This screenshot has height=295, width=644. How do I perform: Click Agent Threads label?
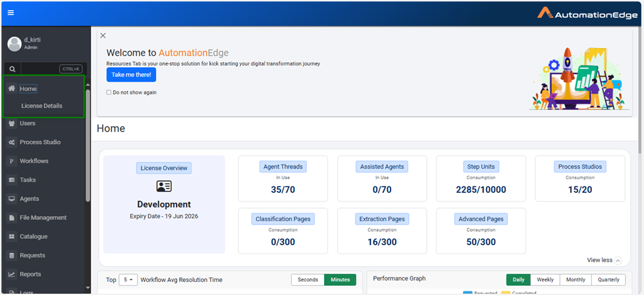coord(283,167)
